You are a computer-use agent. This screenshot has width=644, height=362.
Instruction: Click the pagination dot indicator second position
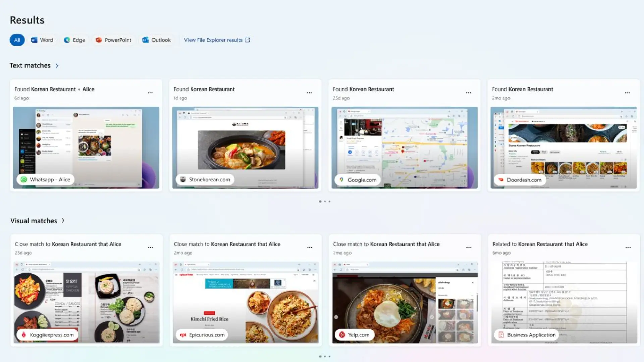click(x=325, y=201)
